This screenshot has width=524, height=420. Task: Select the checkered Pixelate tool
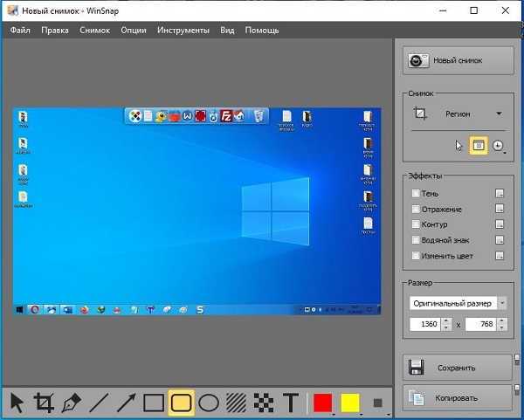[264, 403]
